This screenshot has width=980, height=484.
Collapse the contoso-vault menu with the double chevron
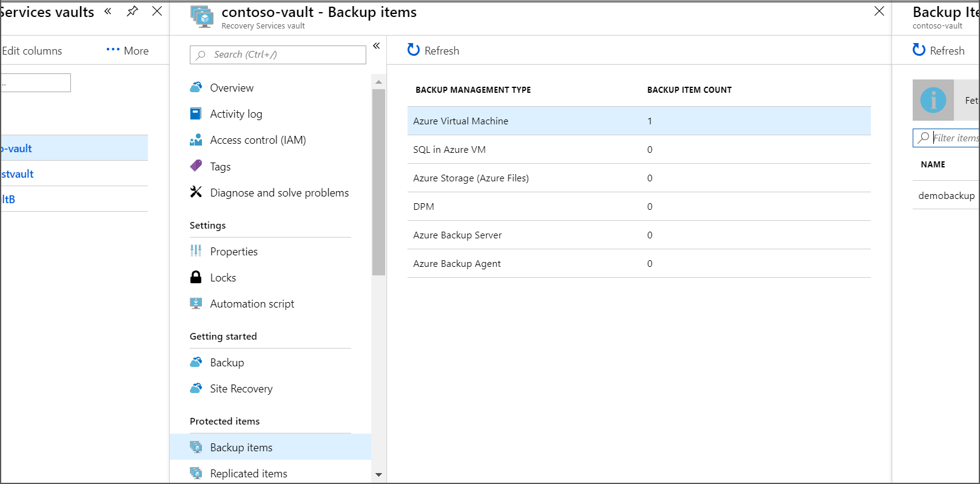coord(377,46)
